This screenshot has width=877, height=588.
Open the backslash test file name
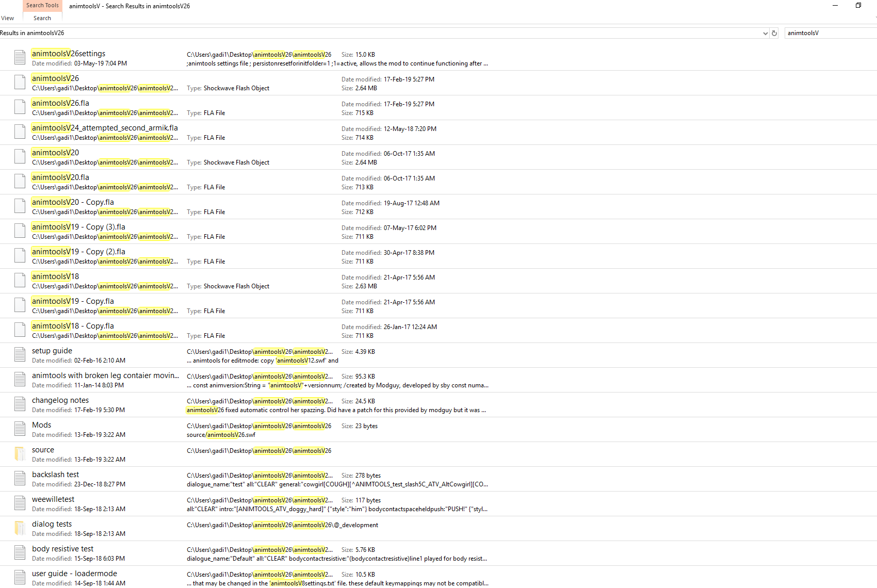(56, 475)
